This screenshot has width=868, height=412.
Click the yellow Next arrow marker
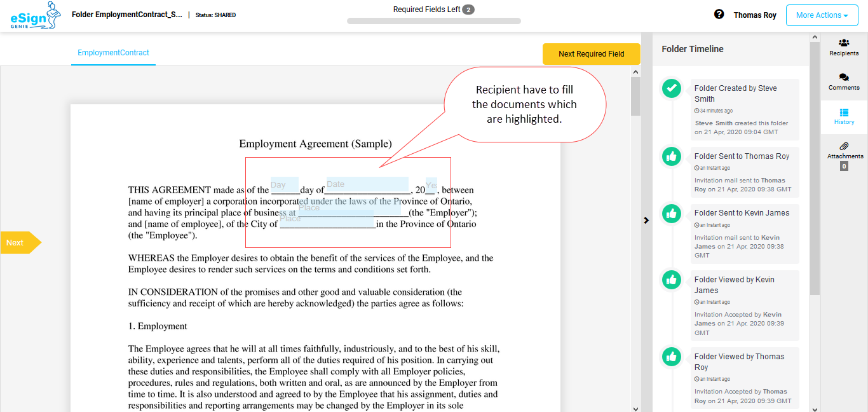tap(20, 242)
